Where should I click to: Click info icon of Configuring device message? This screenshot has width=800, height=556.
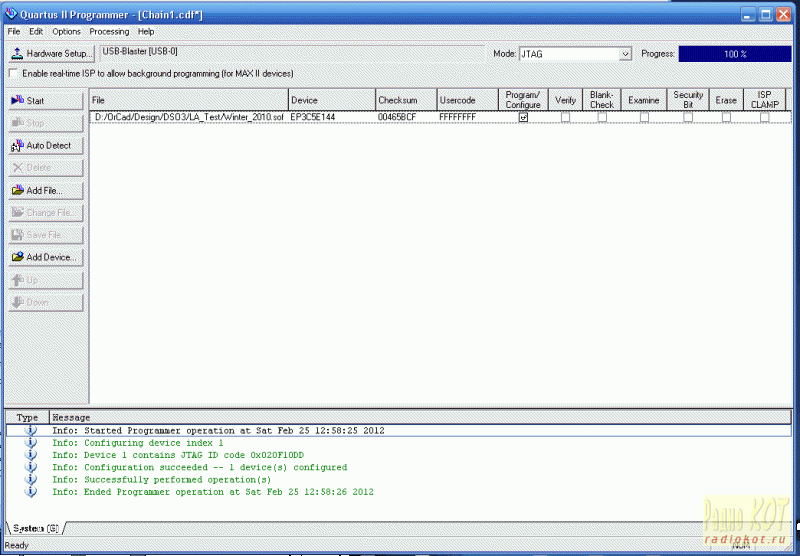(x=31, y=443)
